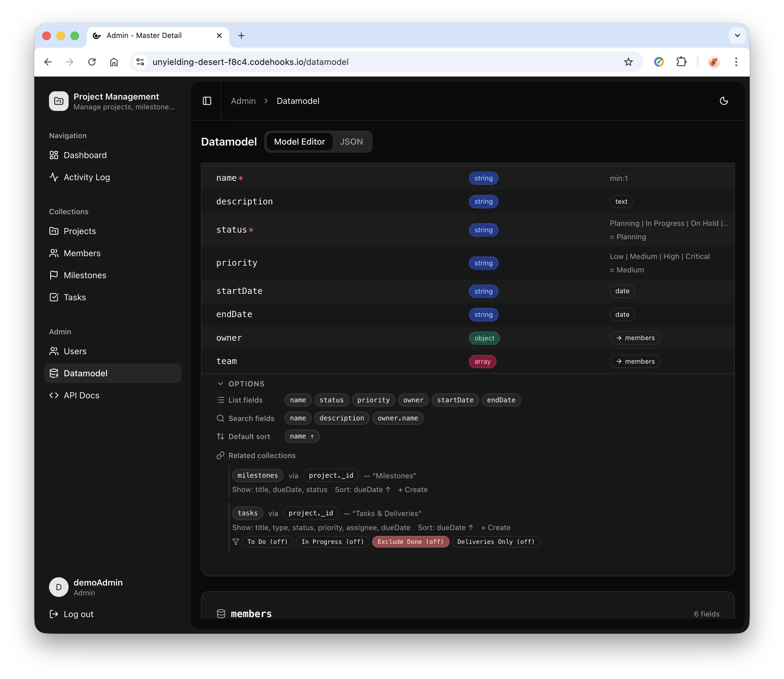Switch to the JSON tab

[351, 141]
